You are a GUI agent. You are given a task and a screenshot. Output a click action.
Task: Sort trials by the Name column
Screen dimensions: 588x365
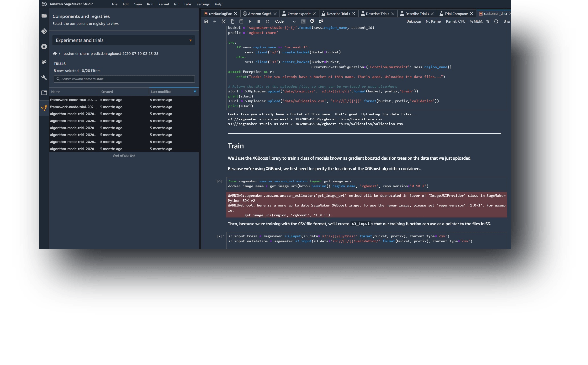(74, 92)
